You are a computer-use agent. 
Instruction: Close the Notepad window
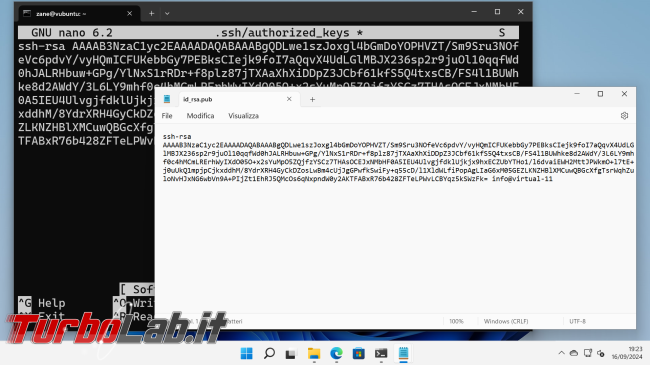(624, 94)
